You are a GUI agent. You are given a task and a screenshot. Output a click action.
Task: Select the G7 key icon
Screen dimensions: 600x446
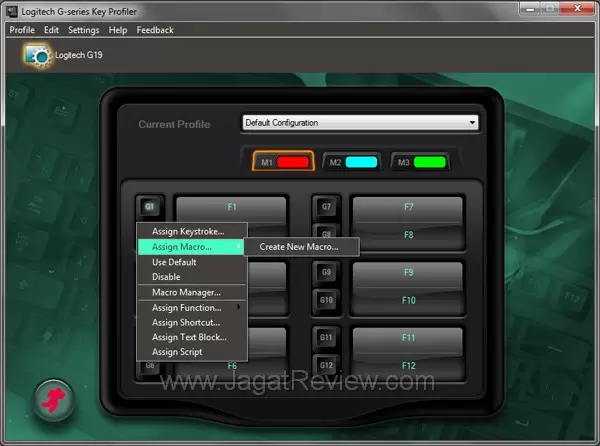[x=326, y=207]
